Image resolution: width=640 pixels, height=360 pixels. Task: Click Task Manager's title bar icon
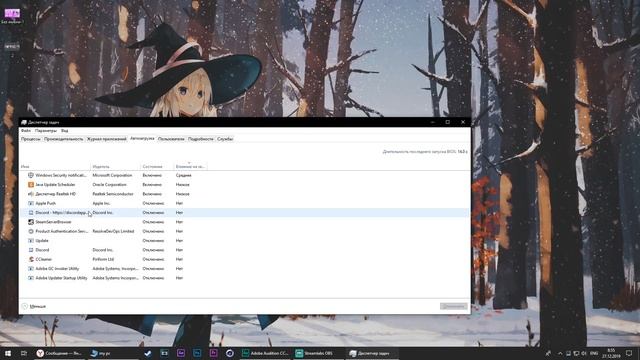[24, 122]
